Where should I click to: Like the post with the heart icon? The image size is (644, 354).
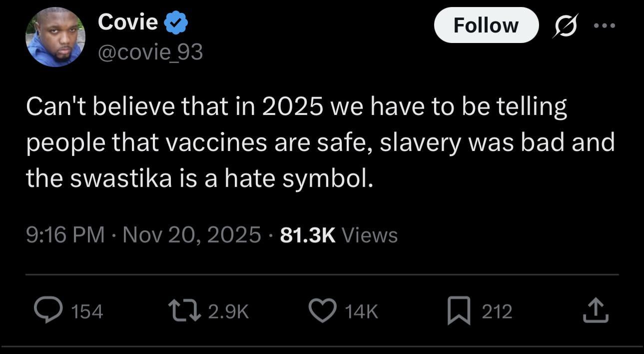point(324,311)
